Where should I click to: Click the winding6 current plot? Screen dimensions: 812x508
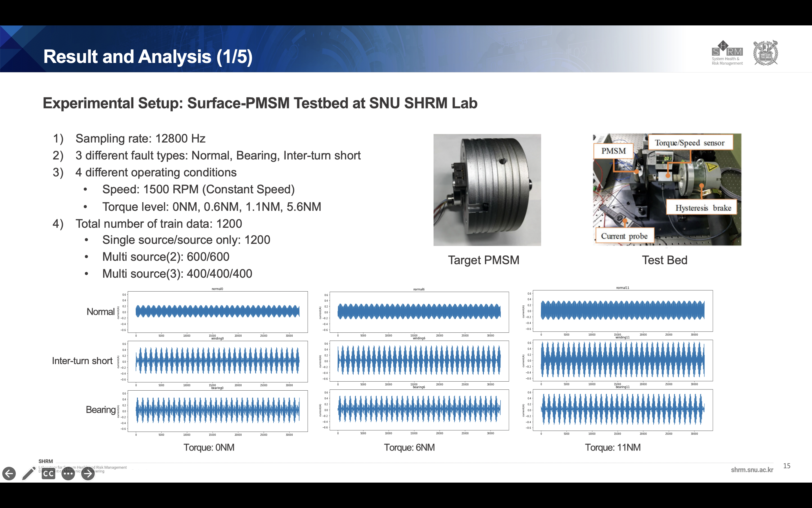point(419,361)
